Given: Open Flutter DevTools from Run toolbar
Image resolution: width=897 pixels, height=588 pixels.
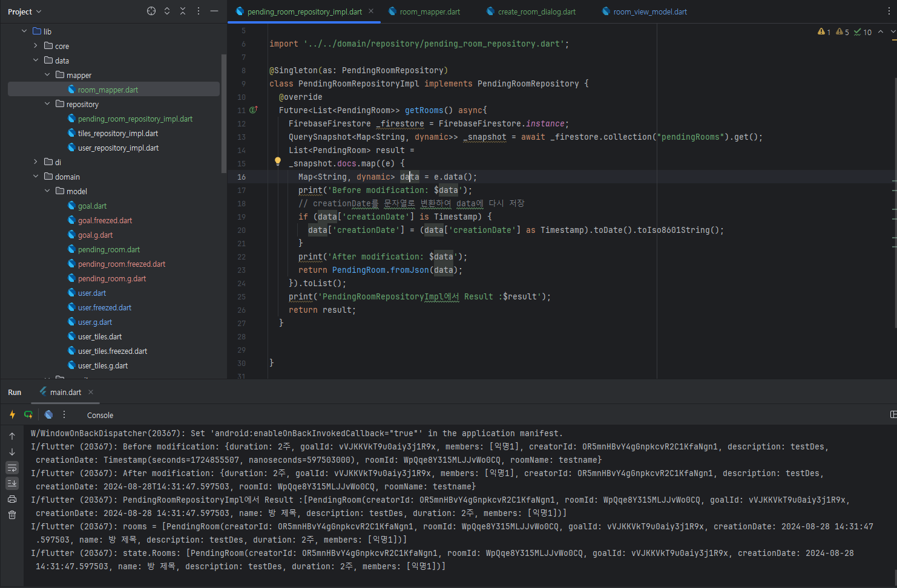Looking at the screenshot, I should pos(48,414).
